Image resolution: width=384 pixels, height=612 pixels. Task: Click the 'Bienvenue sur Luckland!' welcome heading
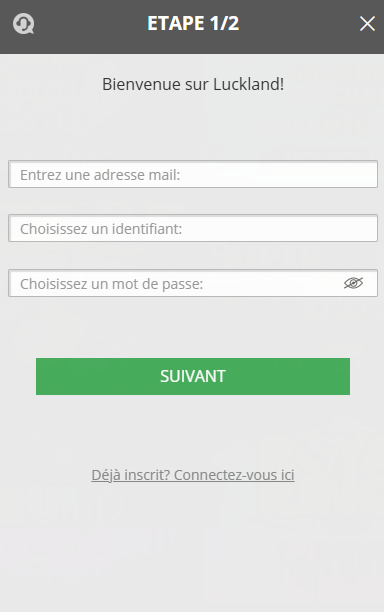click(x=193, y=84)
